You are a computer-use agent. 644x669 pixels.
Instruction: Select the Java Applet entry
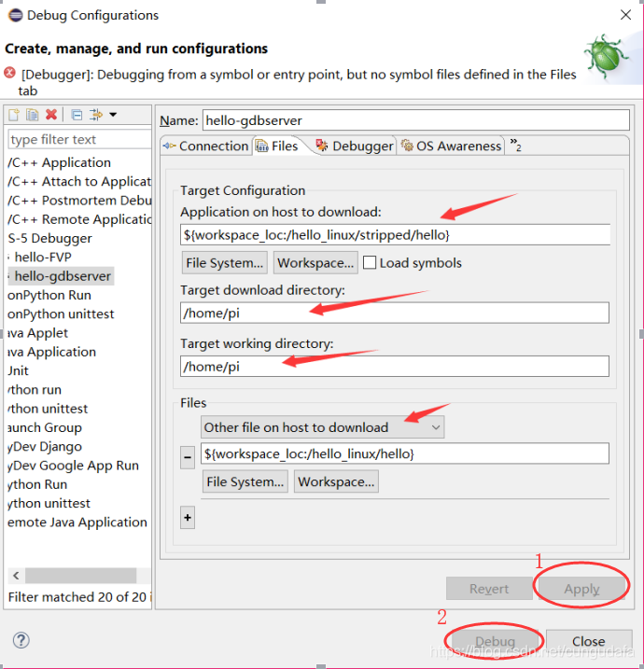point(37,333)
